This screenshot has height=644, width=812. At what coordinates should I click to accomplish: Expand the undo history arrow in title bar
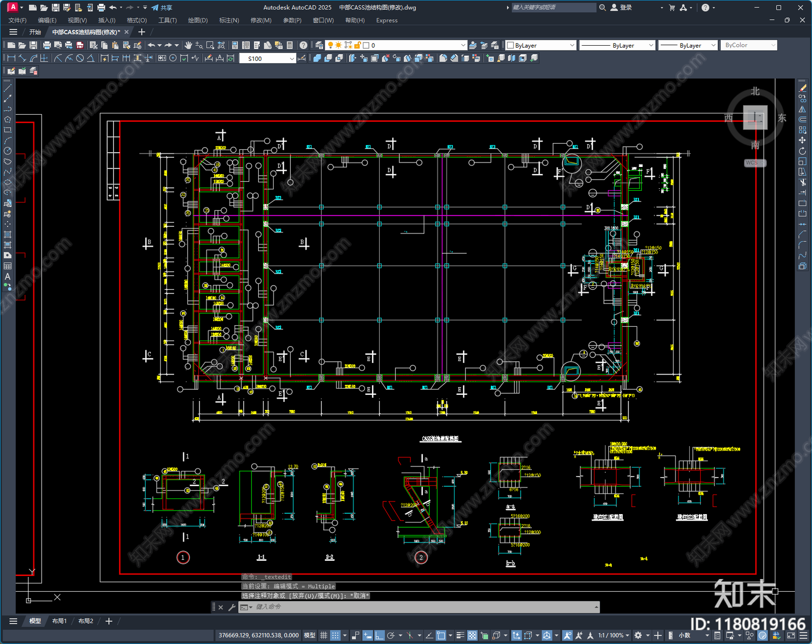pos(121,8)
